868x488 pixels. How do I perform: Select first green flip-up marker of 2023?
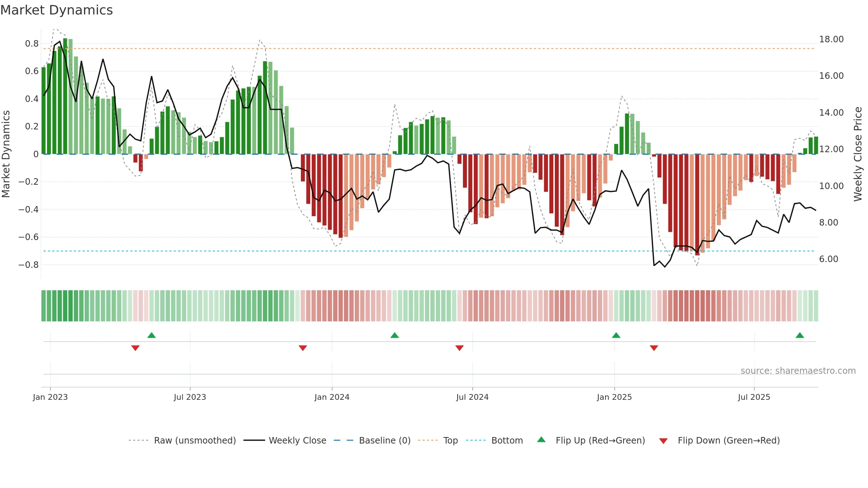152,335
